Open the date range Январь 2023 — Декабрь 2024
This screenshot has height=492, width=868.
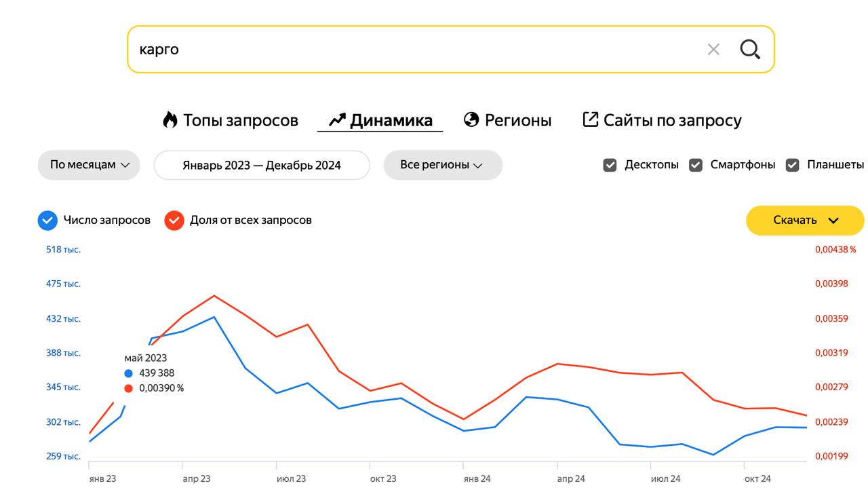tap(262, 166)
